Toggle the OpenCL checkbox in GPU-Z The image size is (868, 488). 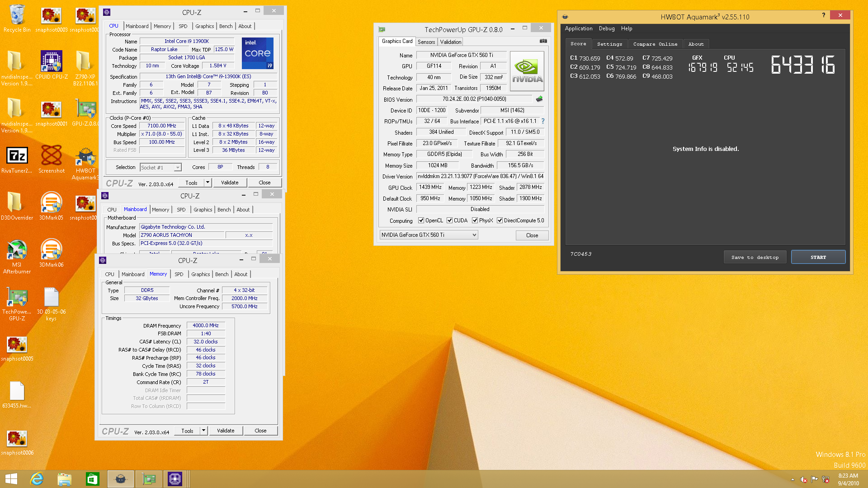tap(421, 221)
